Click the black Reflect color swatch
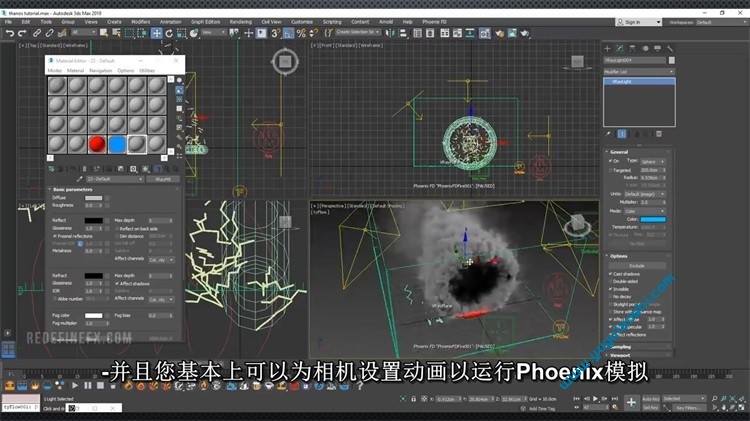This screenshot has height=421, width=750. 93,221
